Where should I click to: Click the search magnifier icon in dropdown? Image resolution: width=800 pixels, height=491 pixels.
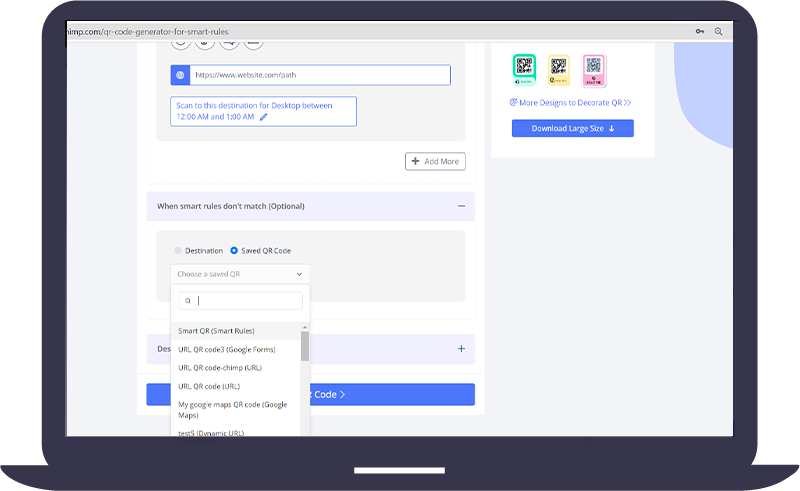point(188,301)
